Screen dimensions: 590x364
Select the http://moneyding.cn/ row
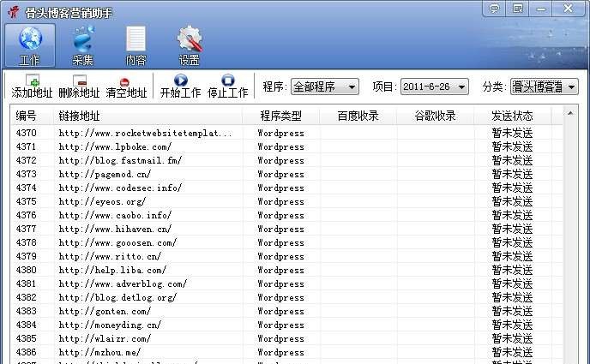click(286, 325)
